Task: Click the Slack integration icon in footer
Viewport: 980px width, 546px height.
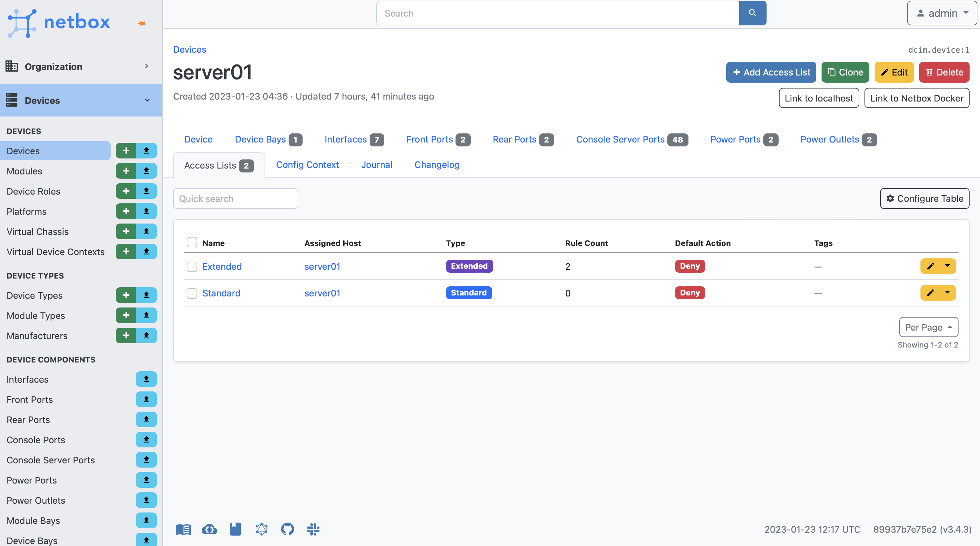Action: pyautogui.click(x=313, y=528)
